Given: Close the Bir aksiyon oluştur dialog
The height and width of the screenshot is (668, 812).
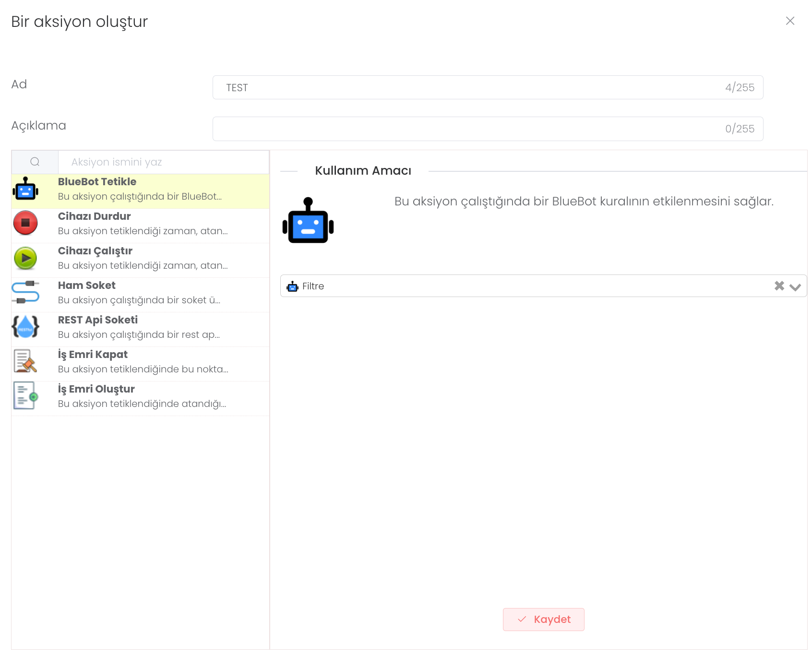Looking at the screenshot, I should (790, 21).
